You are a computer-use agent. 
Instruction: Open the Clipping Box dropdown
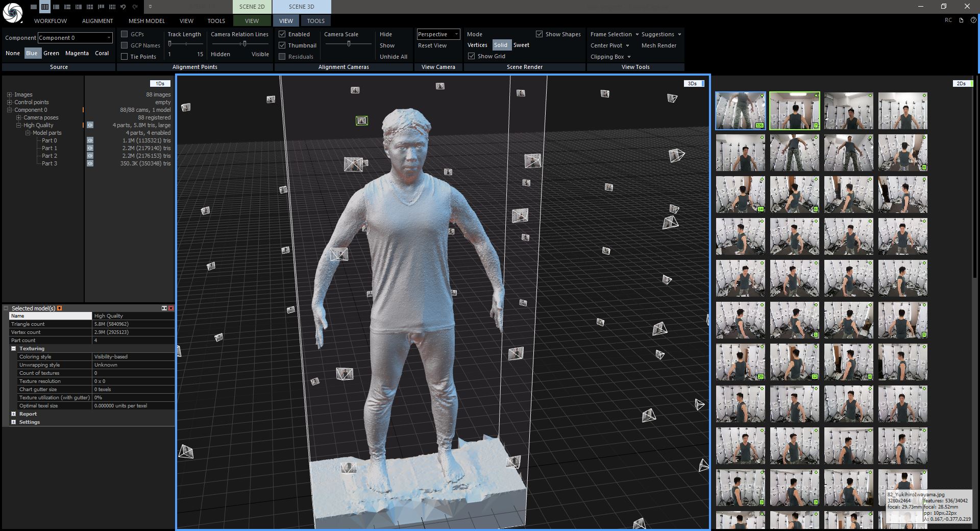[610, 57]
